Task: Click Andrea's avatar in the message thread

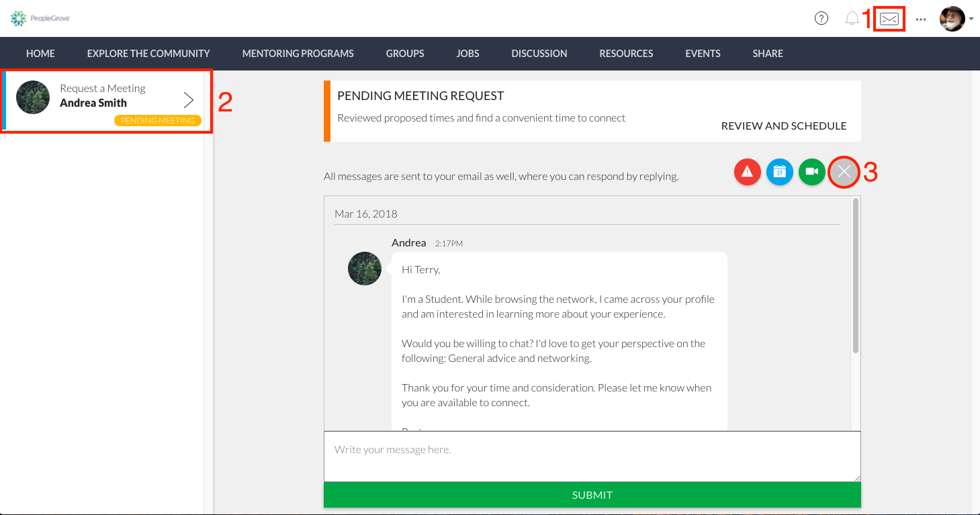Action: (365, 269)
